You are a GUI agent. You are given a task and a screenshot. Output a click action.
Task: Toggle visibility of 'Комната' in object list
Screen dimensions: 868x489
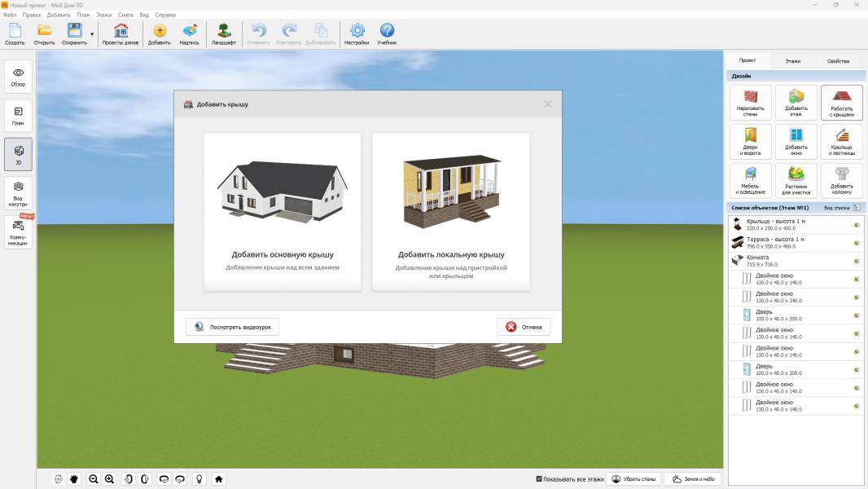pos(856,261)
